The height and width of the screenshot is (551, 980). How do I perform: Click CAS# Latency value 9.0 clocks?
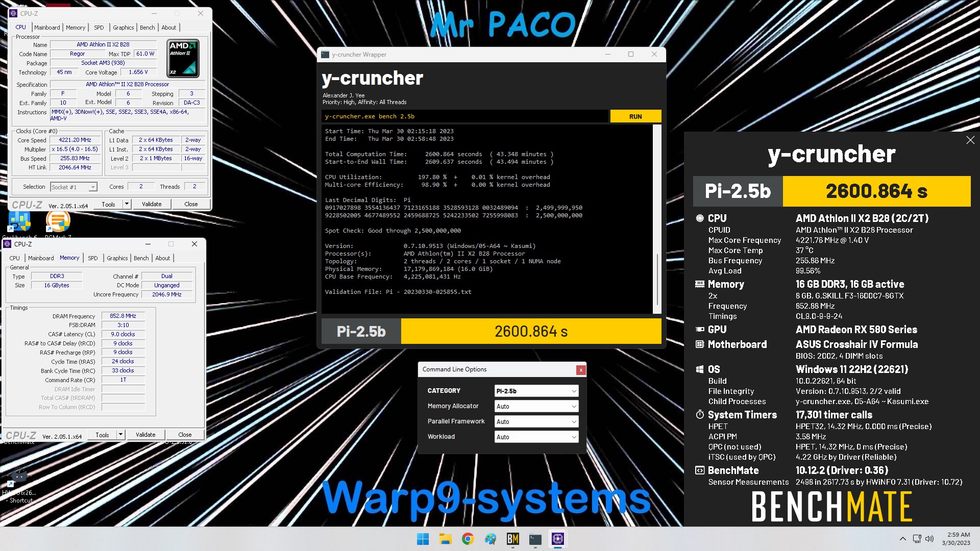124,334
